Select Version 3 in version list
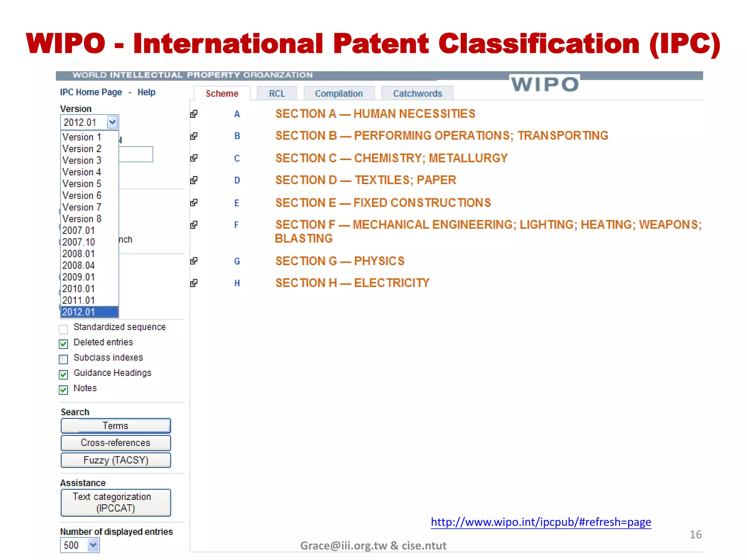Image resolution: width=747 pixels, height=560 pixels. [x=89, y=160]
